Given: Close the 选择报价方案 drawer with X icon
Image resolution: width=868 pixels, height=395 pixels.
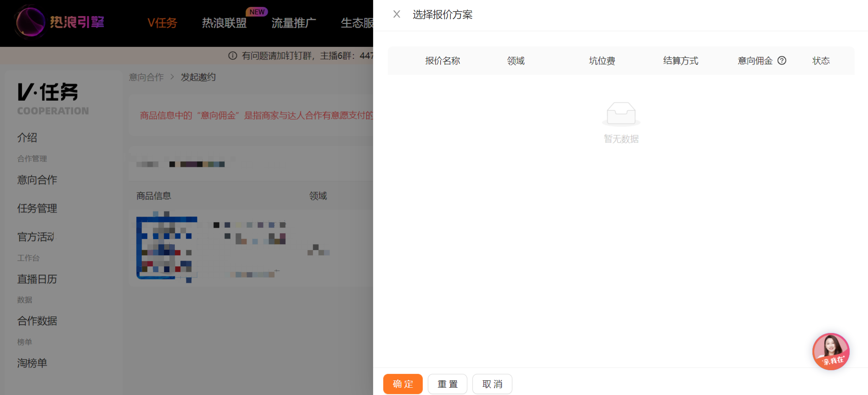Looking at the screenshot, I should tap(397, 14).
